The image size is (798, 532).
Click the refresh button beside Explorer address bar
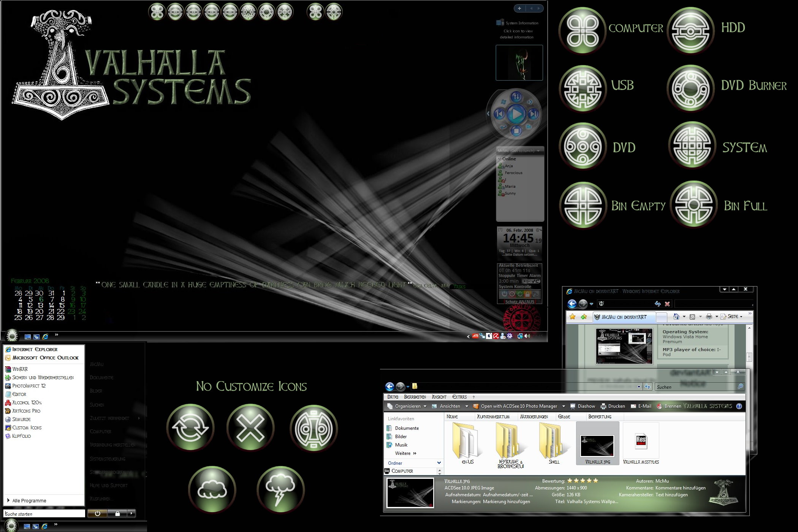[x=648, y=386]
